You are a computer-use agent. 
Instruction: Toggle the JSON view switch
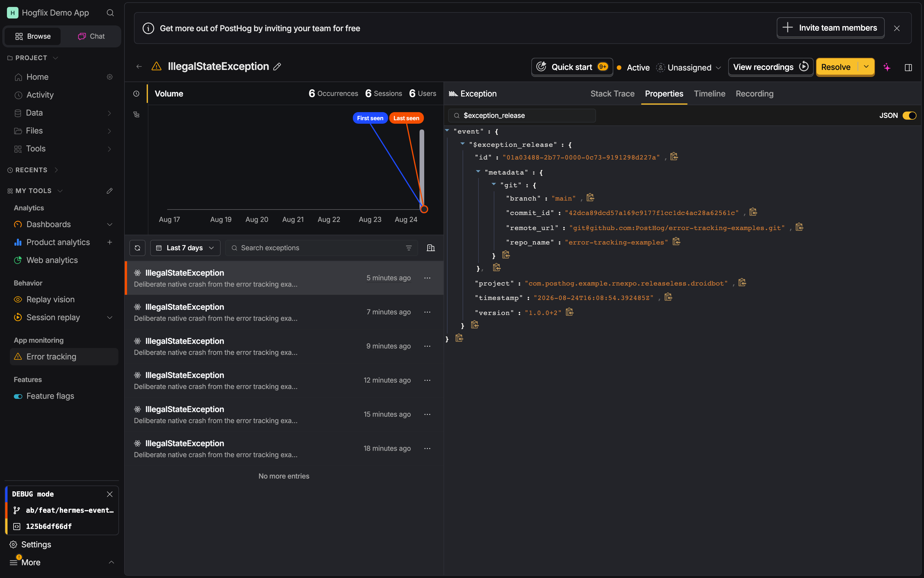point(909,115)
